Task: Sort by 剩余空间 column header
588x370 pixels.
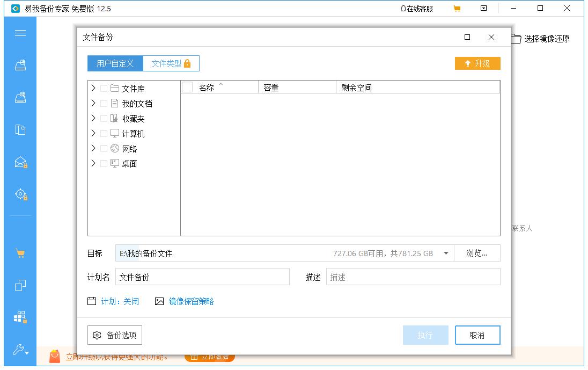Action: click(418, 87)
